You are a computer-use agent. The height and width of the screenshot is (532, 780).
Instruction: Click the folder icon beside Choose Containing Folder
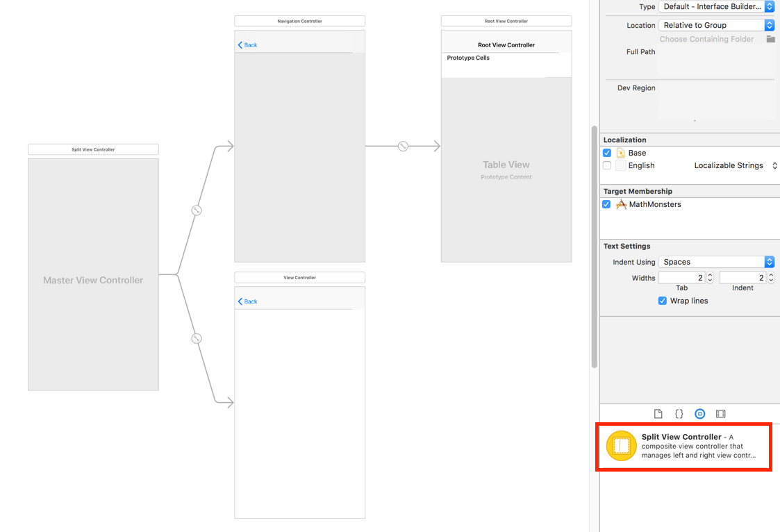770,39
